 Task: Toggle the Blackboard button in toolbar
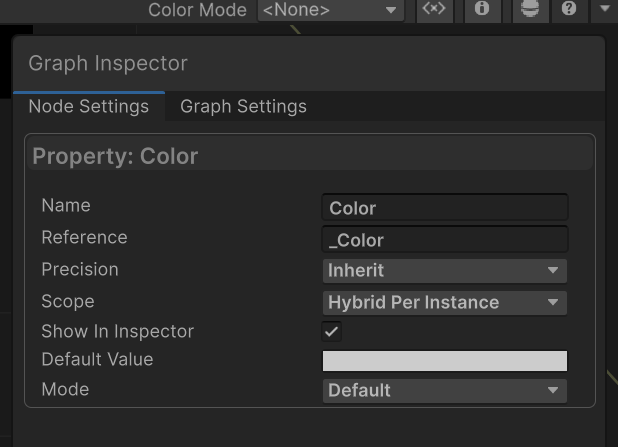coord(434,10)
